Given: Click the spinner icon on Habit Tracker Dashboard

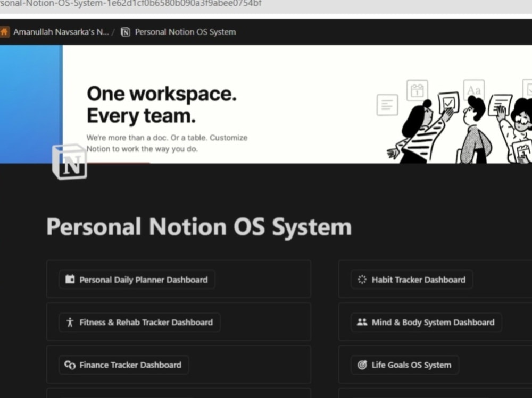Looking at the screenshot, I should [x=362, y=279].
